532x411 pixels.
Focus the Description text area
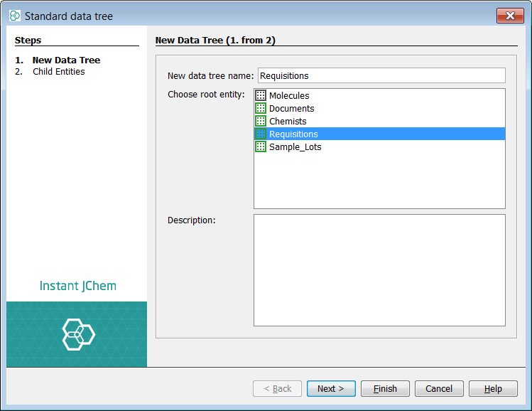(x=379, y=270)
